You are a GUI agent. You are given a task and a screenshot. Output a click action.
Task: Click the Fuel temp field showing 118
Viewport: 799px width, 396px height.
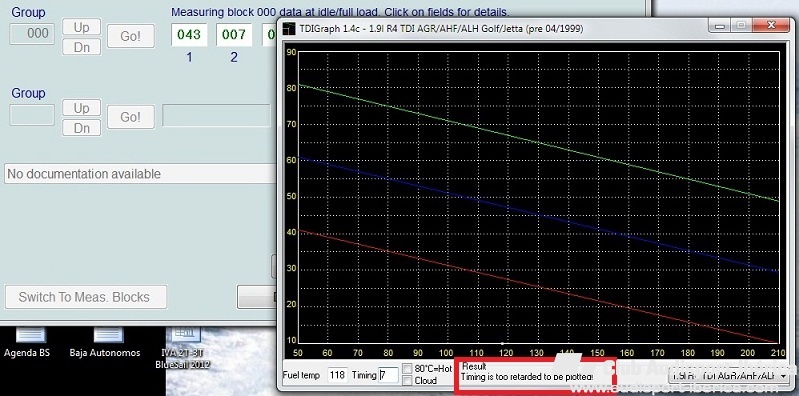point(337,375)
